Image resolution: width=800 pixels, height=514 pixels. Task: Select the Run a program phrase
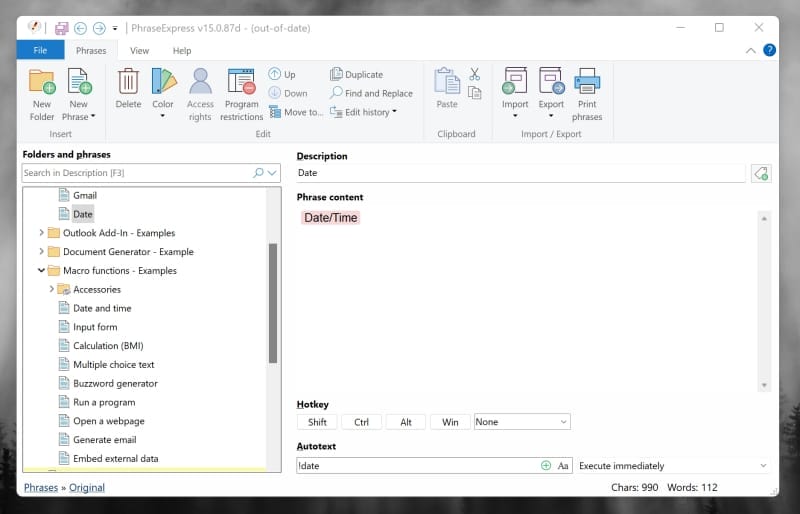(104, 402)
